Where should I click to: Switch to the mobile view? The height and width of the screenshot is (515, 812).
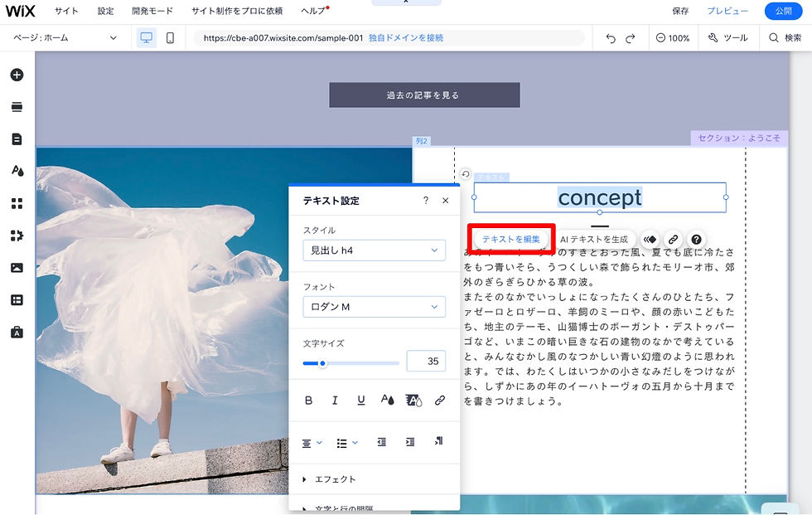click(170, 38)
